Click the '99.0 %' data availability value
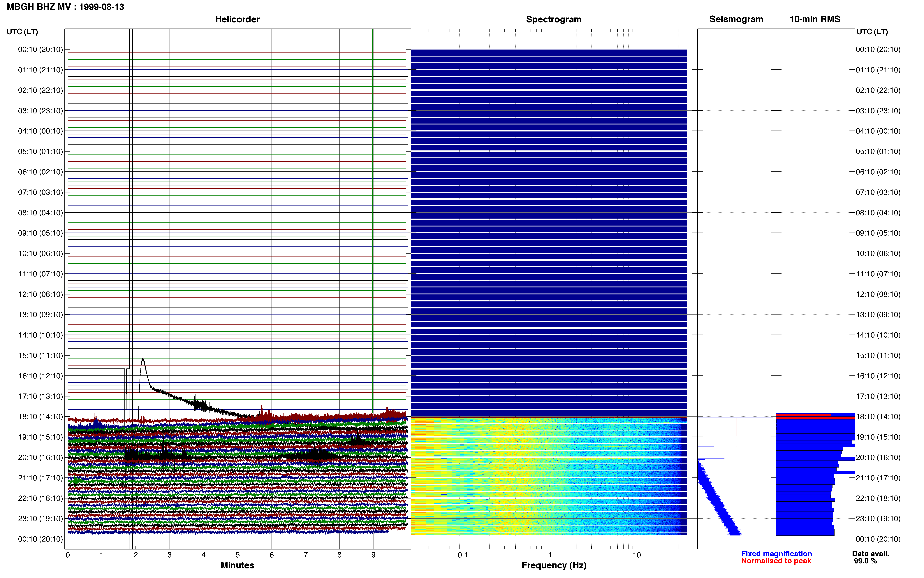The image size is (924, 578). pyautogui.click(x=865, y=561)
